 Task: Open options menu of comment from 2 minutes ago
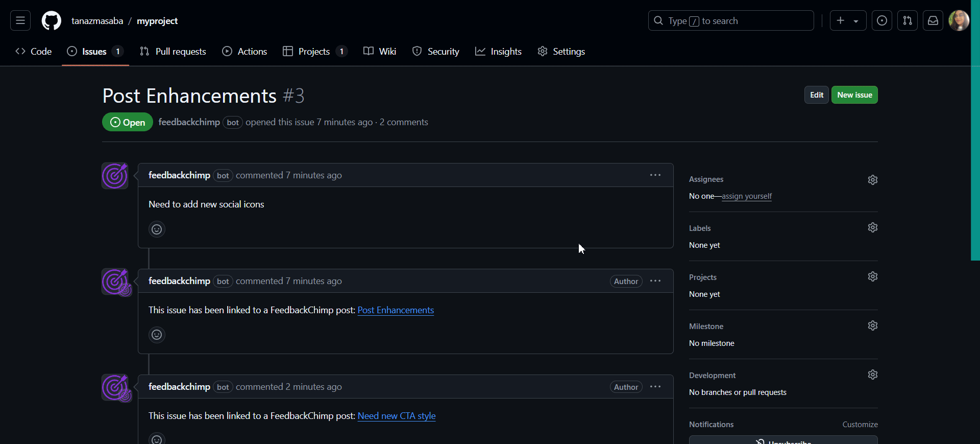click(655, 387)
